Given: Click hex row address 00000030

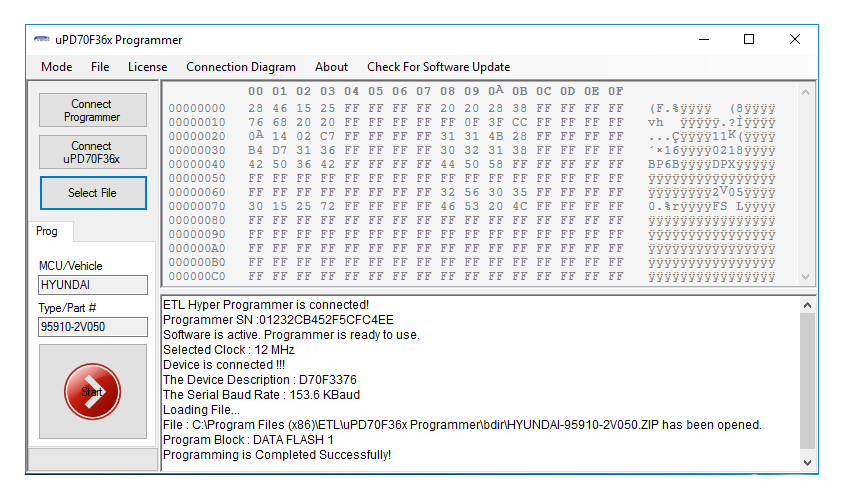Looking at the screenshot, I should coord(197,150).
